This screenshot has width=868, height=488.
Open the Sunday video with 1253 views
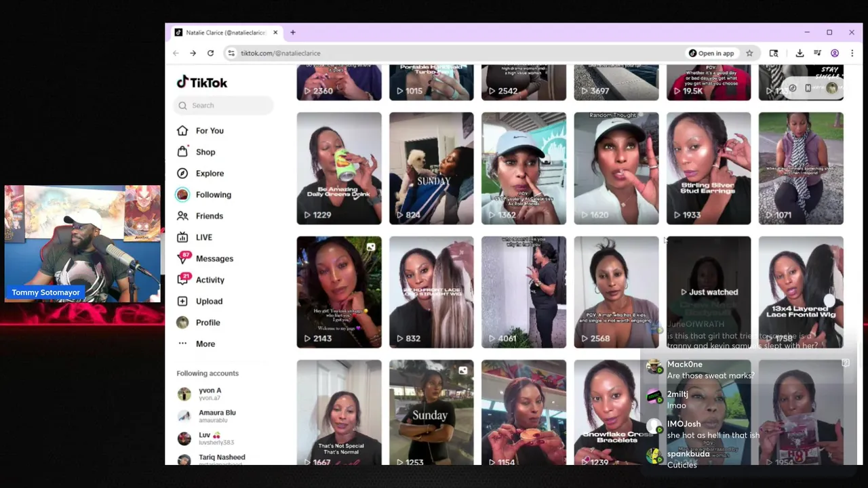click(x=431, y=413)
